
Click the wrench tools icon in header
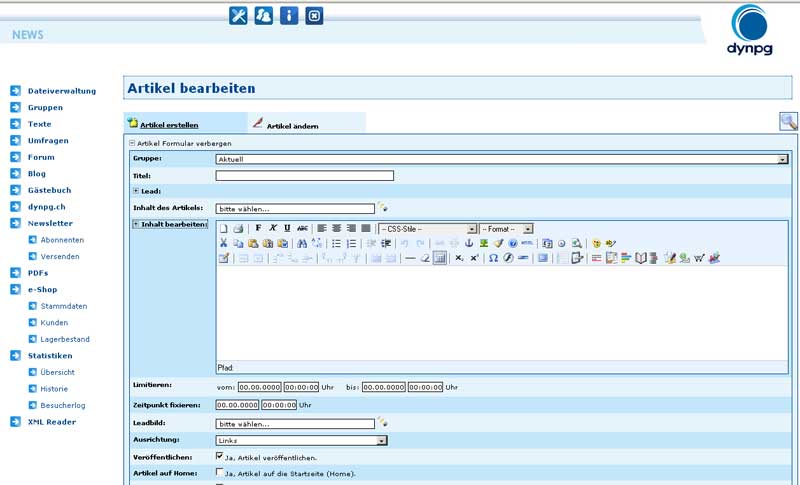coord(238,16)
